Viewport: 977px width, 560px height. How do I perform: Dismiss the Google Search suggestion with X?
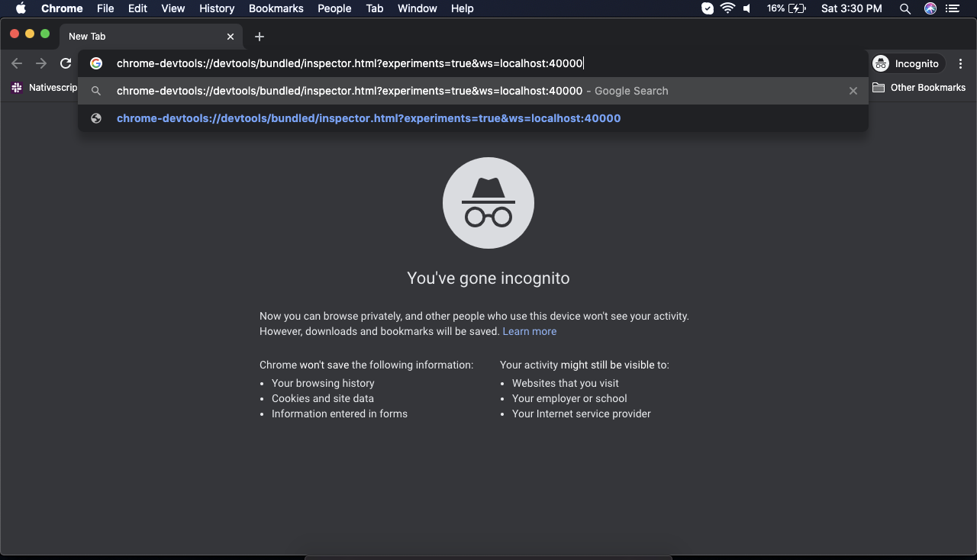853,91
